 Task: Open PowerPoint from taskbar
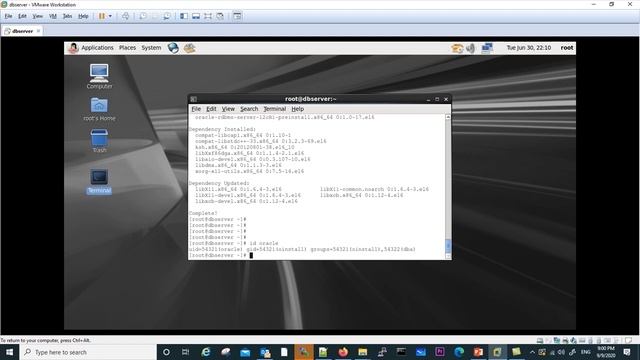[478, 352]
